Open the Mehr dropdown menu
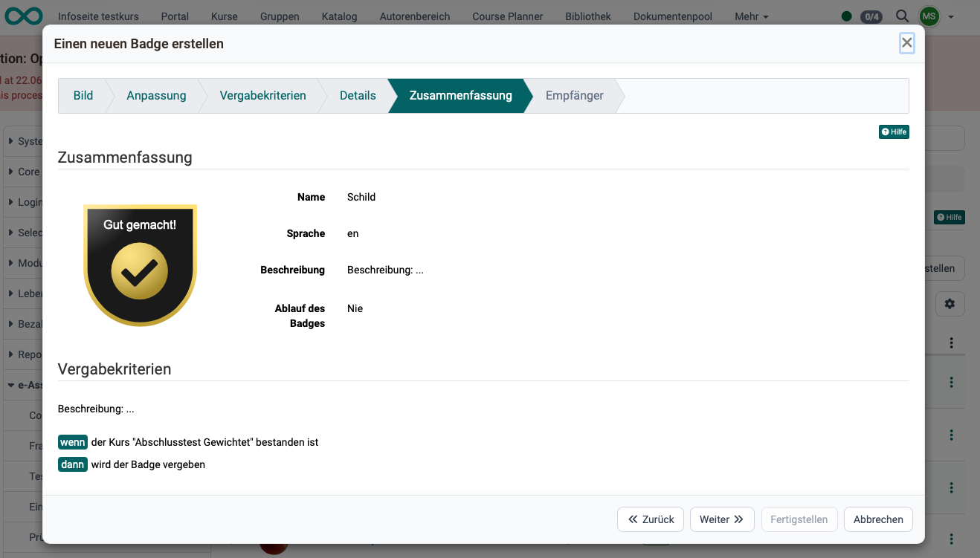 pyautogui.click(x=751, y=16)
